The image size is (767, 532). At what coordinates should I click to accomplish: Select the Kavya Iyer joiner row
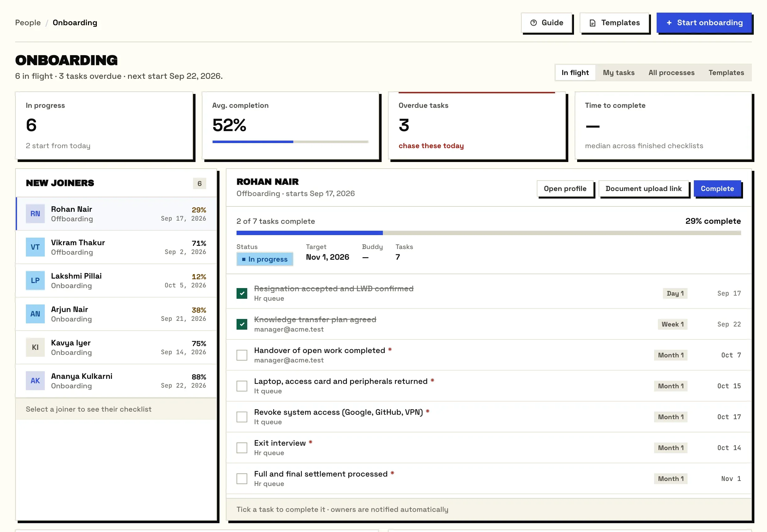116,347
